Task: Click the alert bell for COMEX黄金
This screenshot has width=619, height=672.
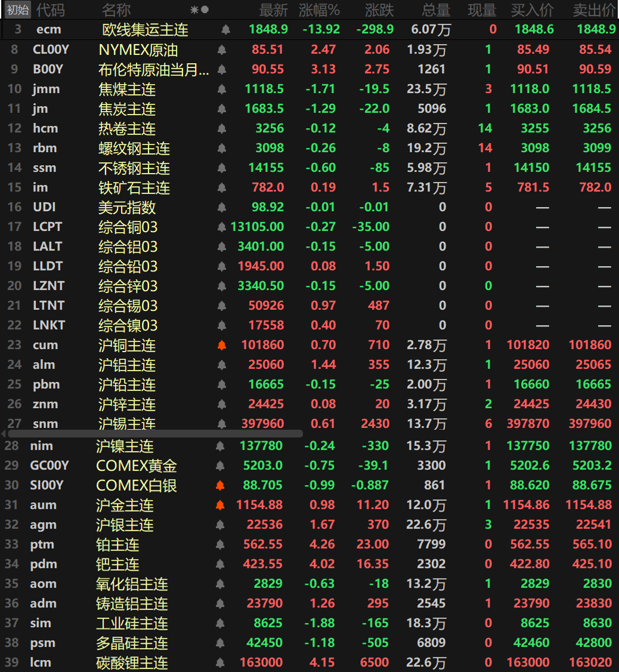Action: (221, 465)
